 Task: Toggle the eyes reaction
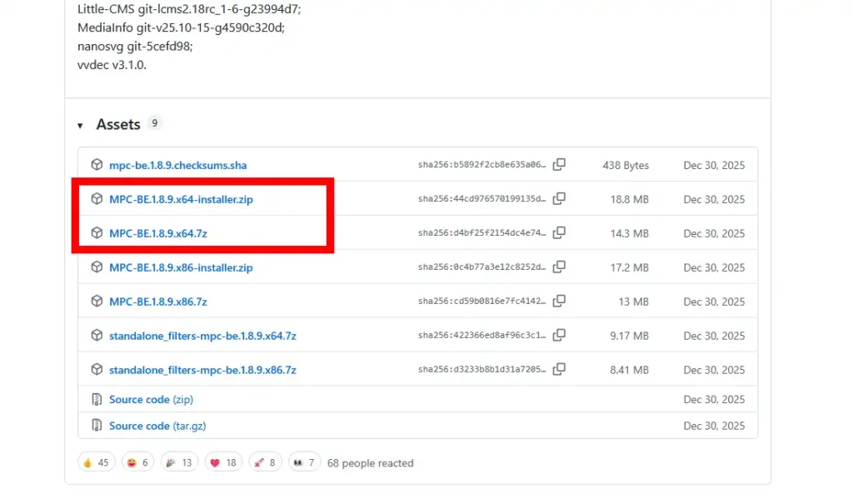[304, 462]
